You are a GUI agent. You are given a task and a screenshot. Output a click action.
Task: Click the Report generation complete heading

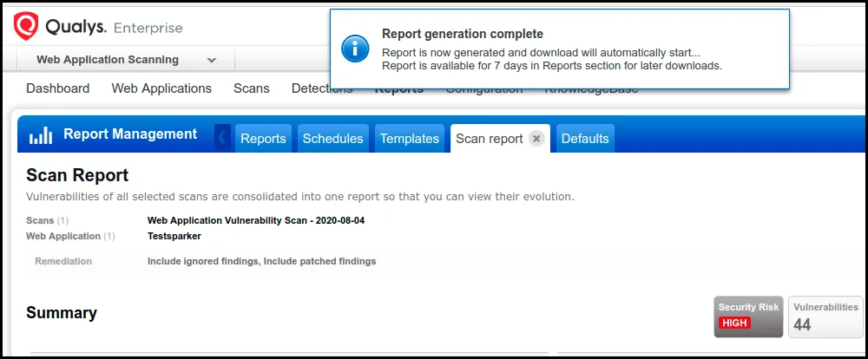[x=463, y=35]
